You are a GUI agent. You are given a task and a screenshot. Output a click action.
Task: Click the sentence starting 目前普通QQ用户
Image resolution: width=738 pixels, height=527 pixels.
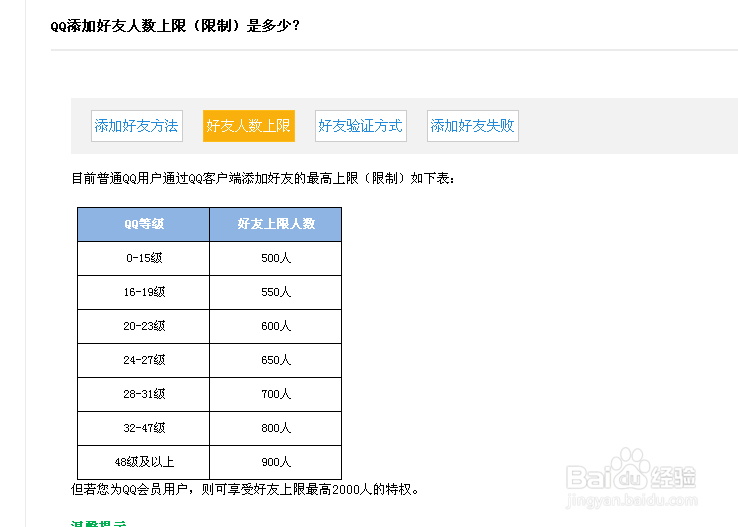point(263,179)
